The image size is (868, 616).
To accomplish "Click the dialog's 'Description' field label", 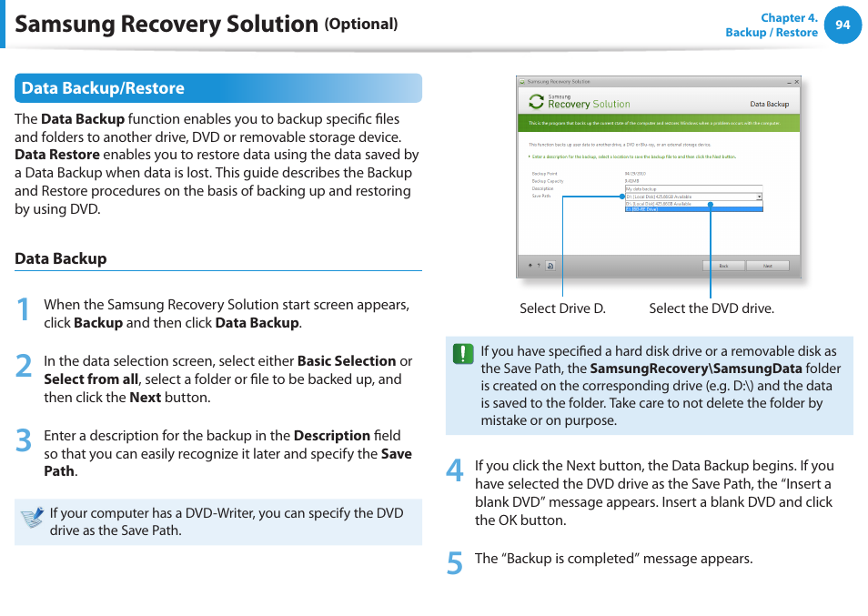I will click(x=542, y=188).
